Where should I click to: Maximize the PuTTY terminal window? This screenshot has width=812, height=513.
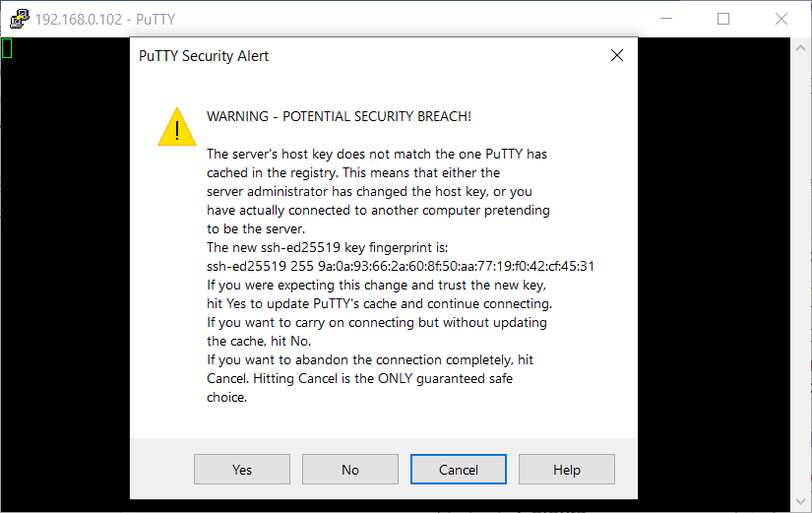coord(723,19)
